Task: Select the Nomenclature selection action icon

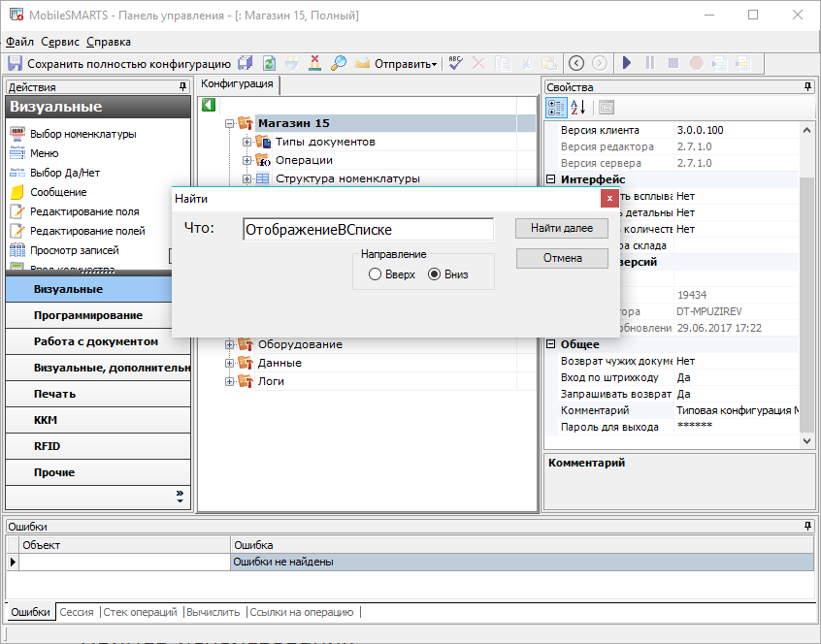Action: (17, 134)
